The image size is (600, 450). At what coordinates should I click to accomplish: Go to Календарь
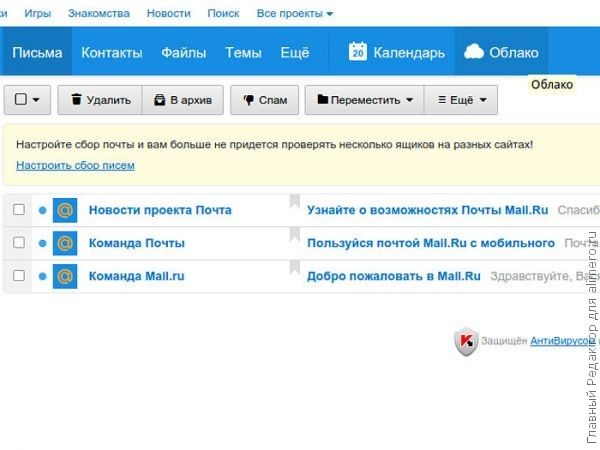tap(396, 52)
